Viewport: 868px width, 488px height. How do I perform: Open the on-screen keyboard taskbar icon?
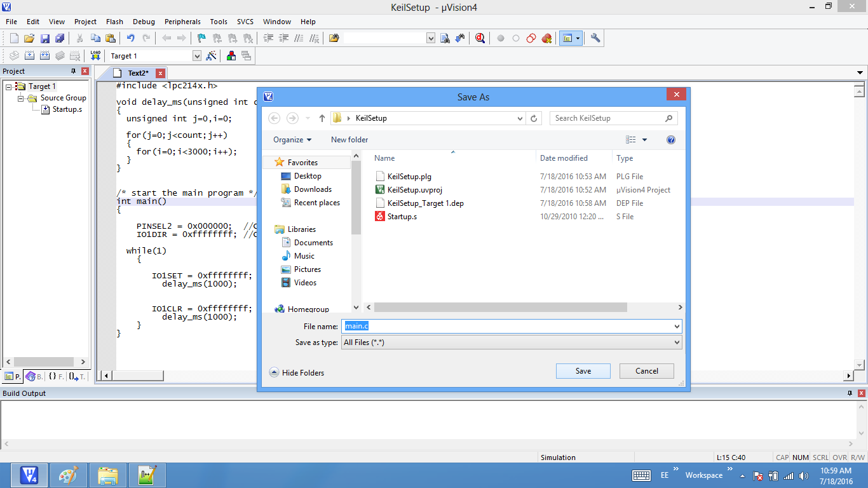(641, 475)
